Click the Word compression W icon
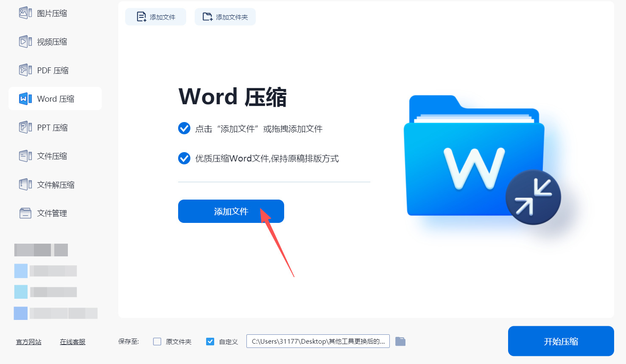The image size is (626, 364). [x=25, y=99]
